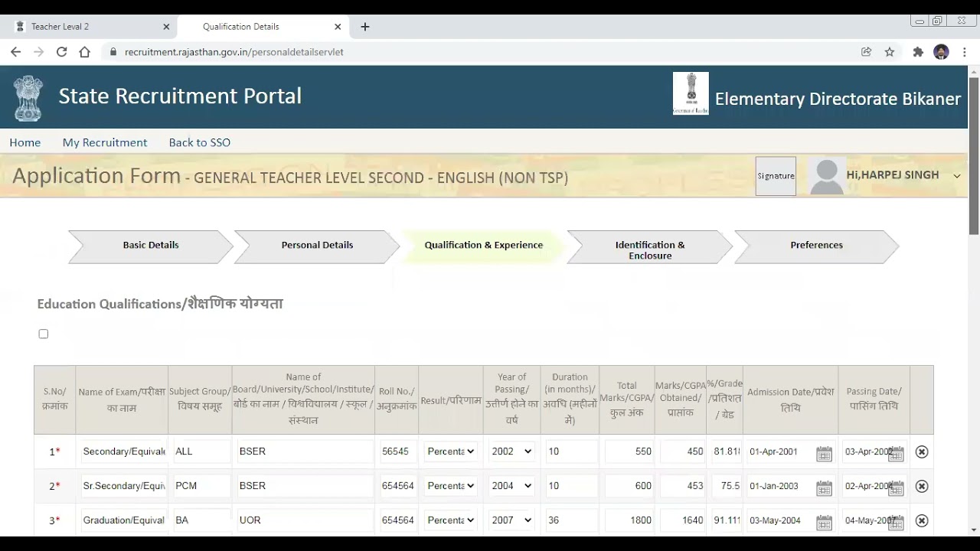
Task: Click the scrollbar down arrow
Action: pyautogui.click(x=974, y=529)
